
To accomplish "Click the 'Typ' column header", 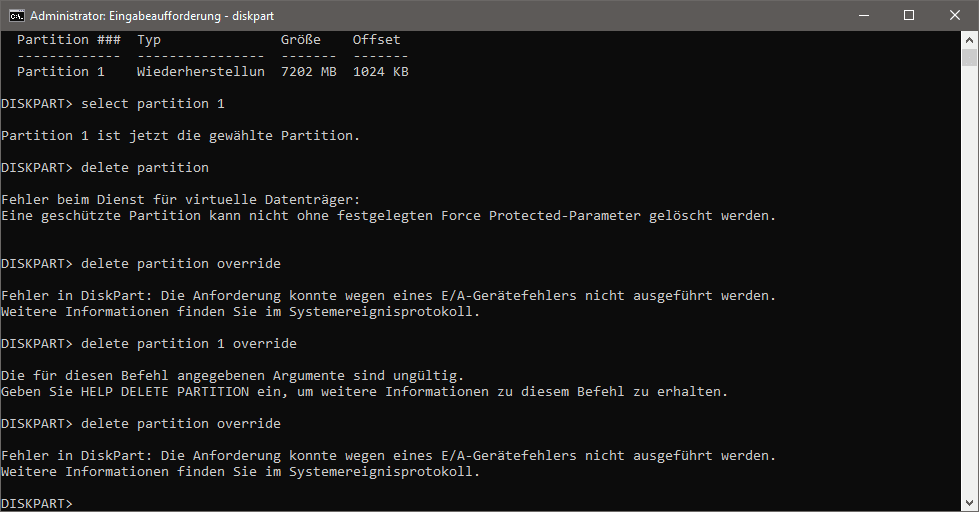I will tap(149, 40).
